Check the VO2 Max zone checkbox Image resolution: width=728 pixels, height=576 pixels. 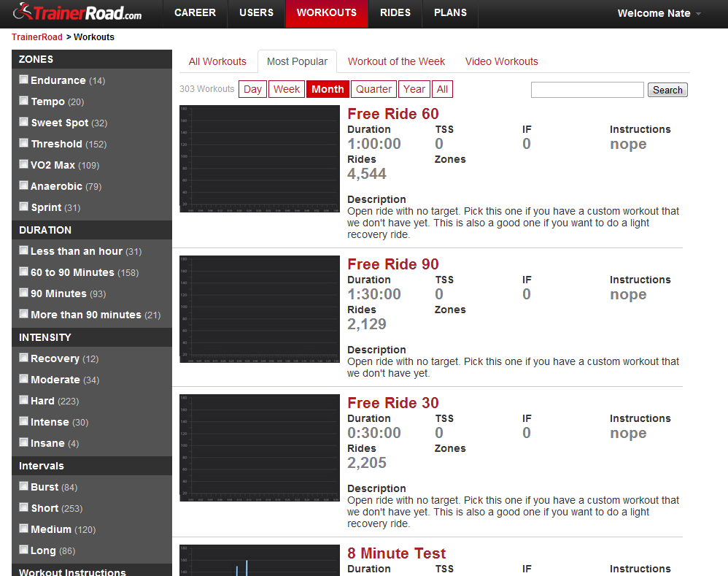pyautogui.click(x=23, y=164)
